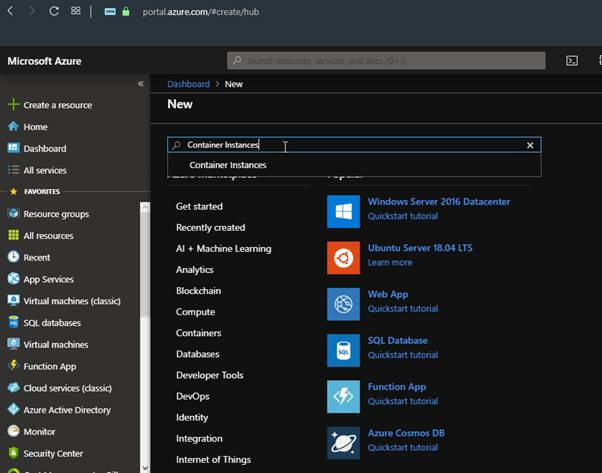This screenshot has height=473, width=602.
Task: Select the Developer Tools category
Action: [x=210, y=375]
